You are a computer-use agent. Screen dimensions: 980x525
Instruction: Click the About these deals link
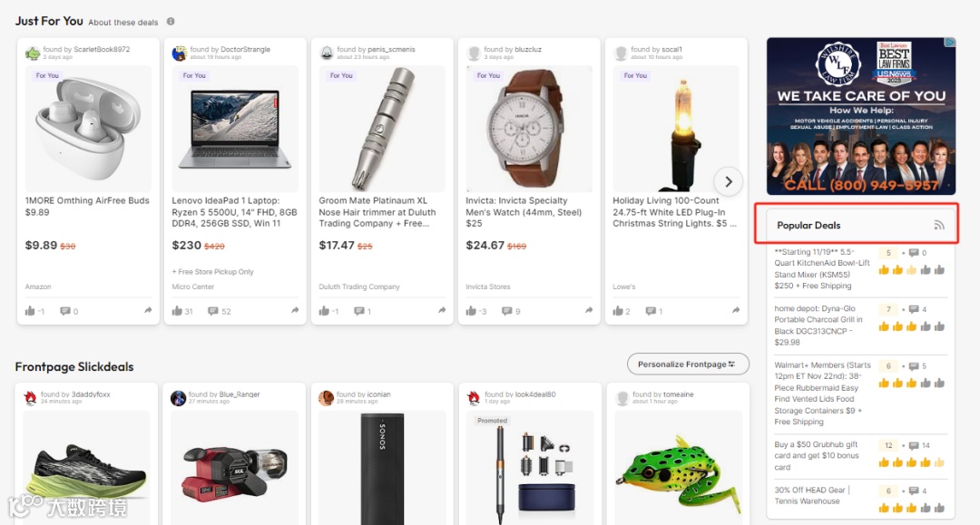click(123, 23)
